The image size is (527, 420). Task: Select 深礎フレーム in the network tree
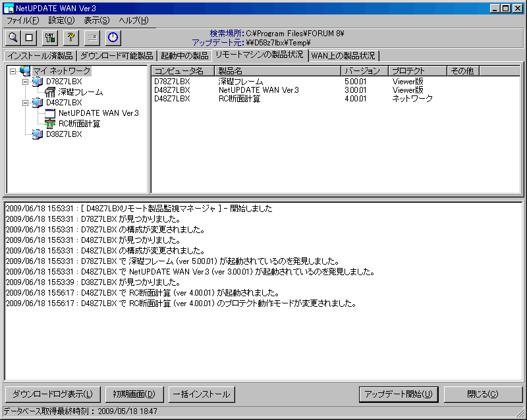point(80,92)
